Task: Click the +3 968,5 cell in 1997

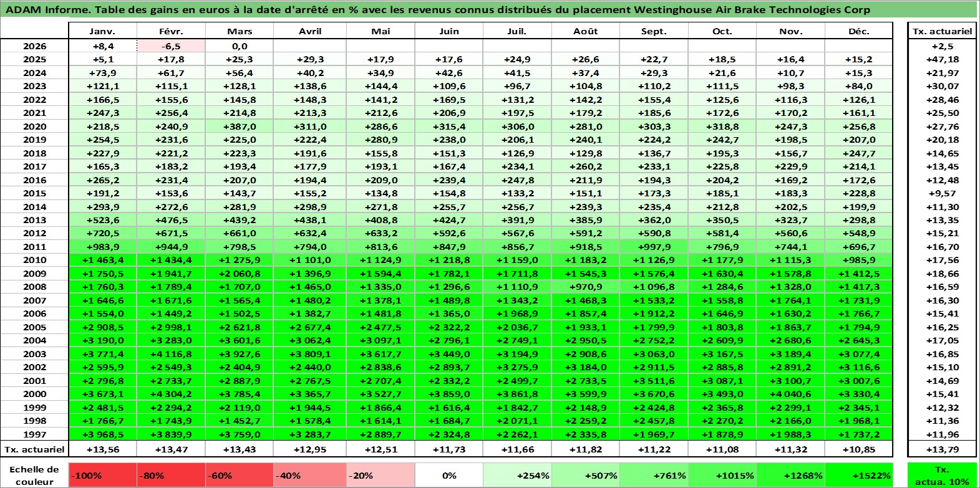Action: [x=102, y=434]
